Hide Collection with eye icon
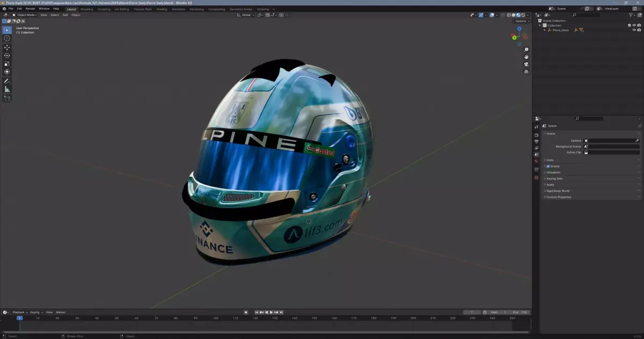The width and height of the screenshot is (644, 339). pyautogui.click(x=634, y=25)
